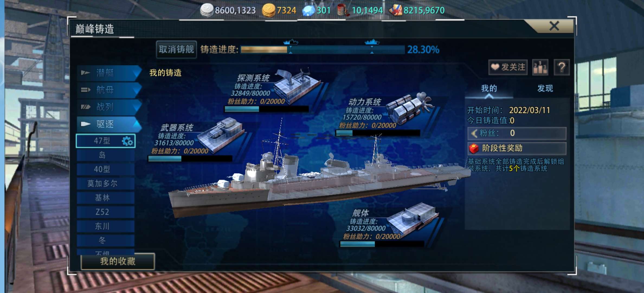Click the 铸造进度 progress bar
644x293 pixels.
323,50
